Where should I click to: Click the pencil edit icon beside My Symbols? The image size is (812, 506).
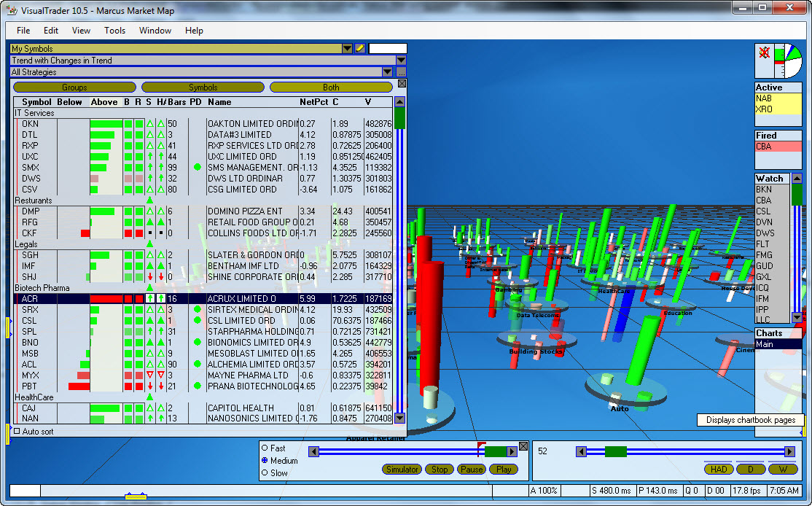(x=360, y=49)
